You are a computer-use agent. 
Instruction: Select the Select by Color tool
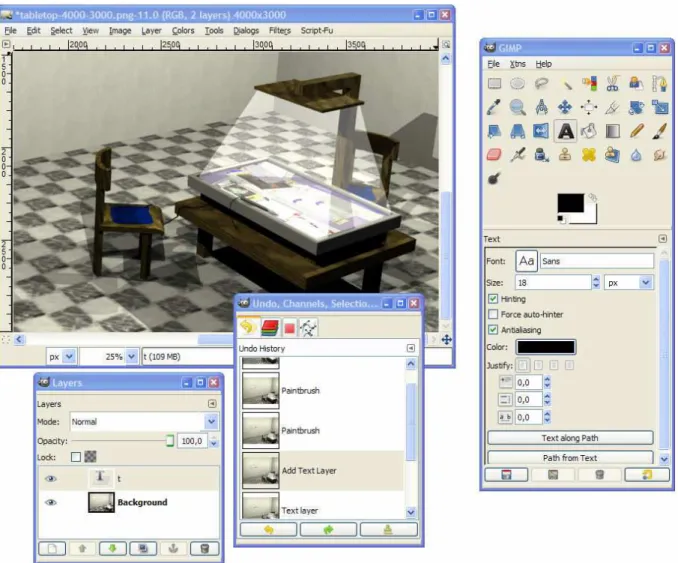tap(589, 83)
